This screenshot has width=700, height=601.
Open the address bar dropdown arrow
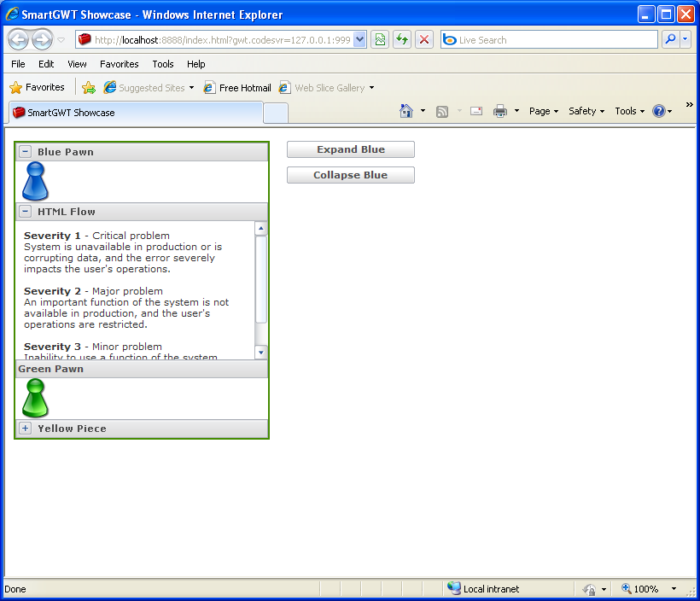[359, 40]
